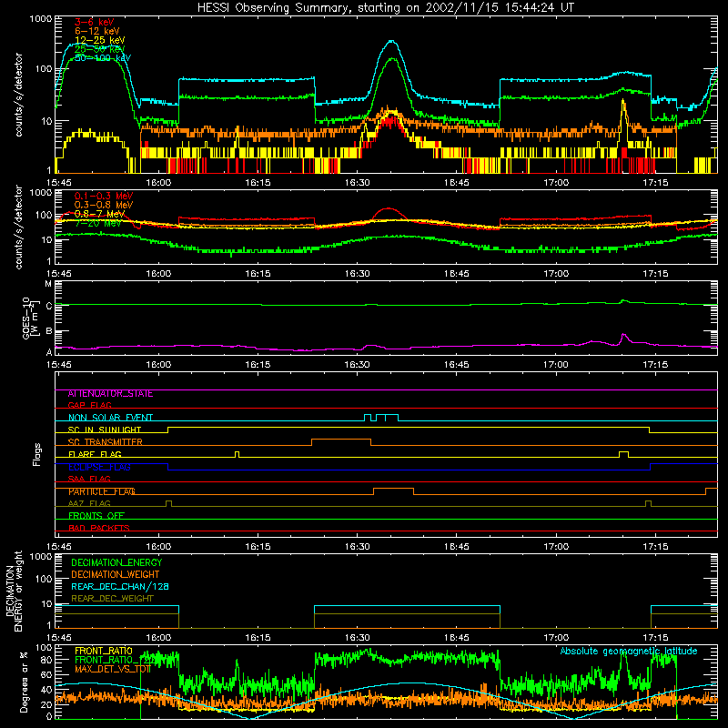Click the cyan 50-100 keV peak near 16:35
This screenshot has width=728, height=728.
(x=392, y=42)
